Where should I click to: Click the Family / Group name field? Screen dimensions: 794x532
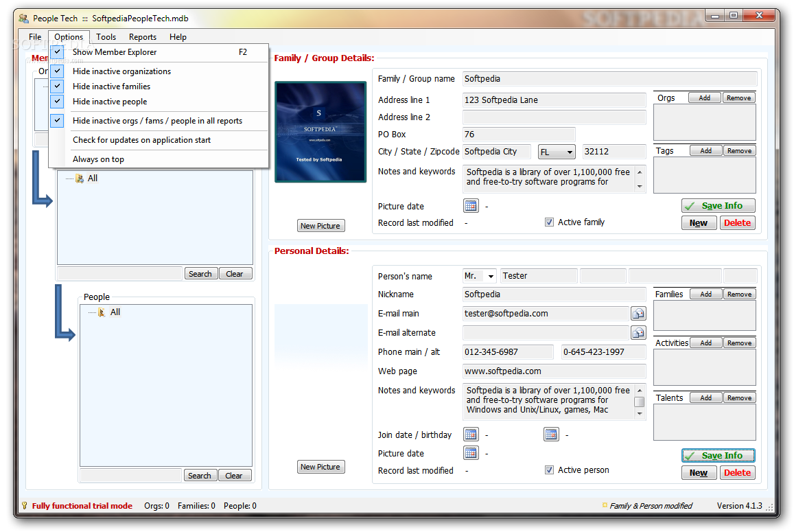coord(609,79)
